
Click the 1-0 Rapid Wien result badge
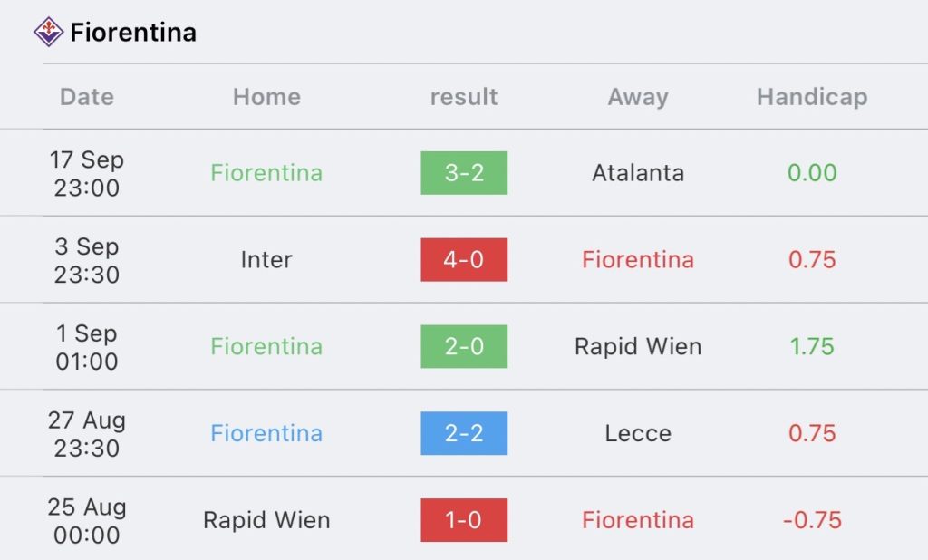pyautogui.click(x=464, y=521)
